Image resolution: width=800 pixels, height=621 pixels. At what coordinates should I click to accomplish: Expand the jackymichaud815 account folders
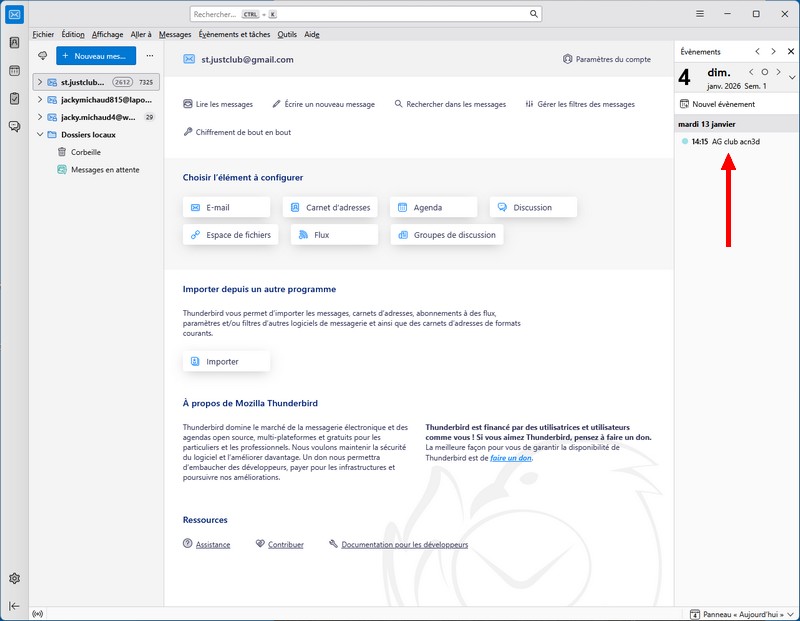click(40, 100)
